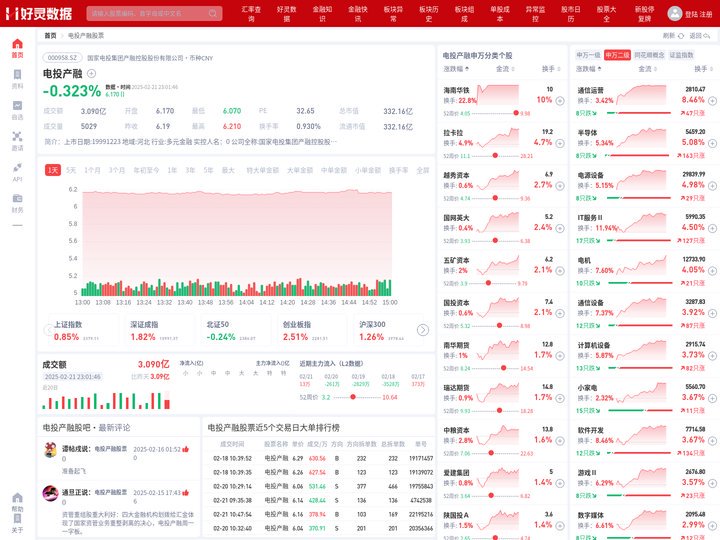Screen dimensions: 720x540
Task: Switch to the 证监指数 tab
Action: click(681, 55)
